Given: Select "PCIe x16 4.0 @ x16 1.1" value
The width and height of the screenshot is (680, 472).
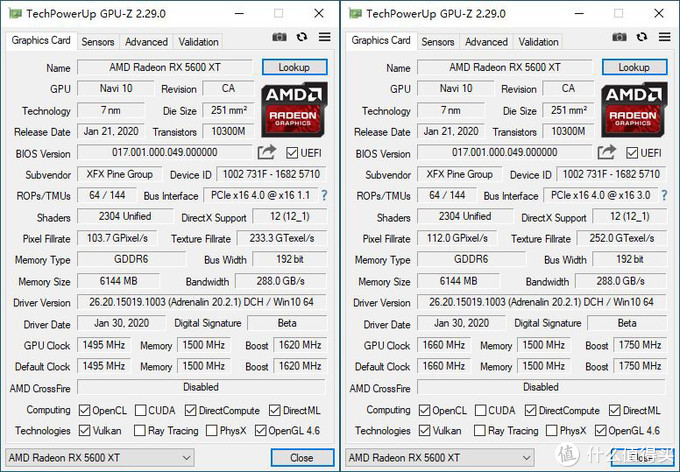Looking at the screenshot, I should pos(261,195).
